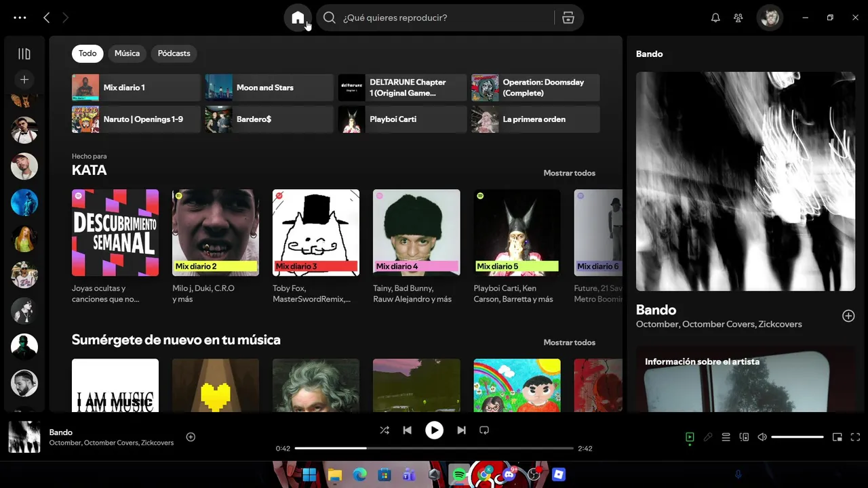Click 'October, October Covers, Zickcovers' in player bar
This screenshot has height=488, width=868.
(111, 443)
